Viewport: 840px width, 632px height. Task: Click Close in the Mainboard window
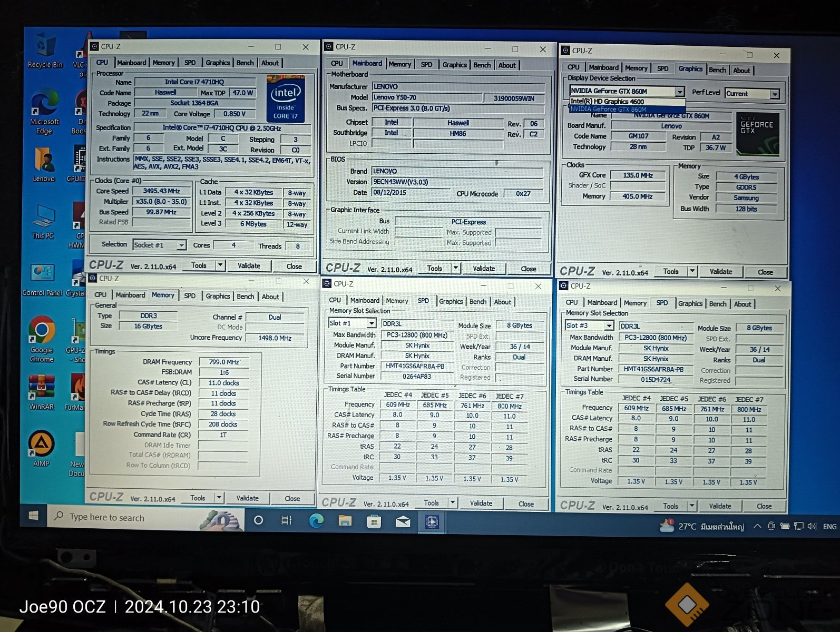pos(529,269)
